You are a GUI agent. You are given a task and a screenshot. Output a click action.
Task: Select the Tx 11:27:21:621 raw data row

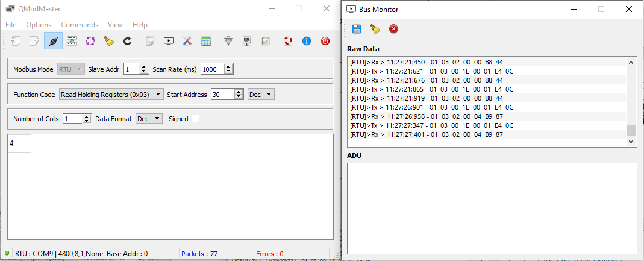pyautogui.click(x=487, y=71)
